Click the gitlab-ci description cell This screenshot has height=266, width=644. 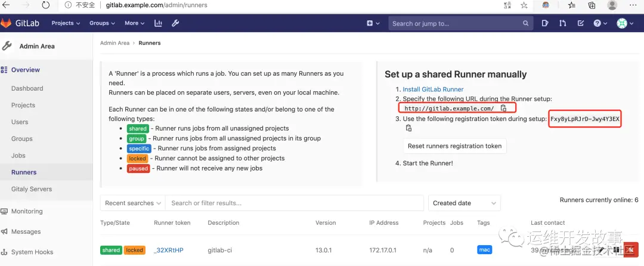pyautogui.click(x=219, y=250)
